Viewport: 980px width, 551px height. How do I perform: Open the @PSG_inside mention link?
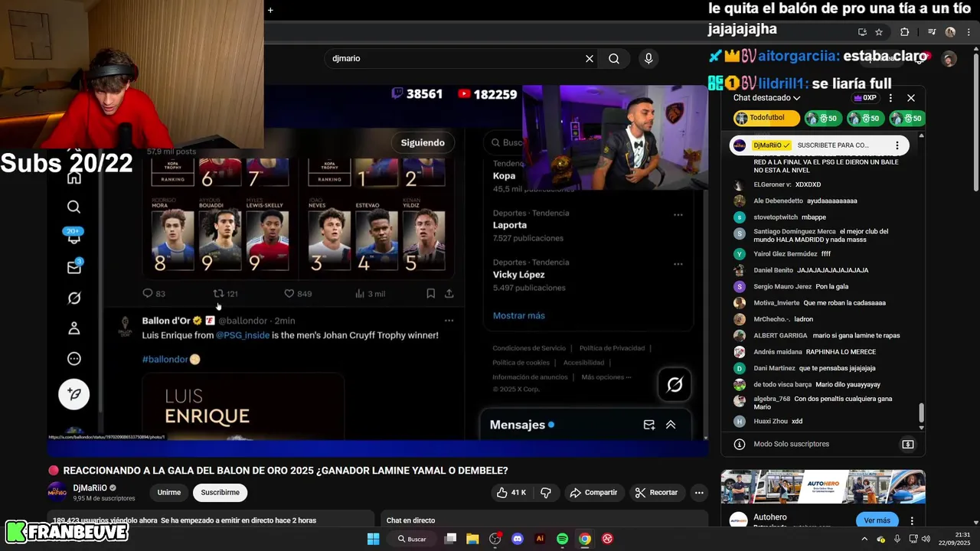[243, 335]
